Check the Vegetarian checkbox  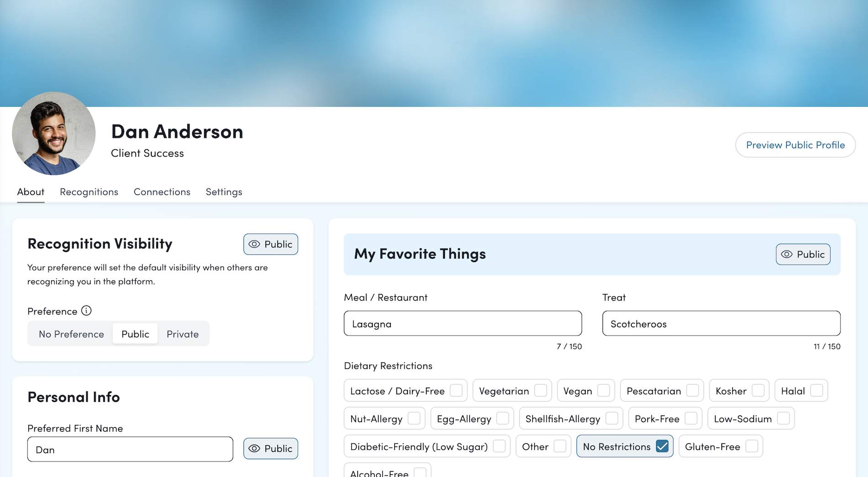click(x=540, y=391)
